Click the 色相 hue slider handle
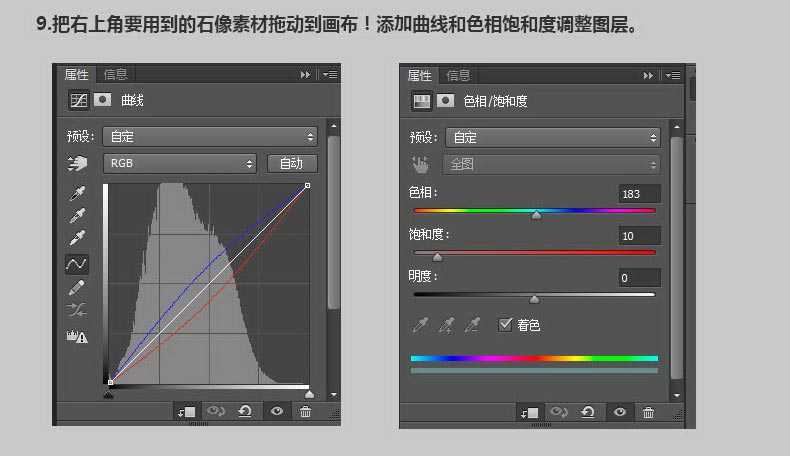The height and width of the screenshot is (456, 790). (536, 214)
